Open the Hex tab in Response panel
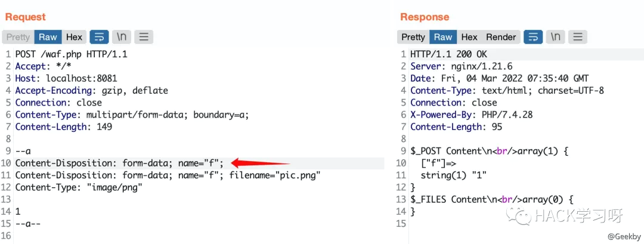 (469, 37)
